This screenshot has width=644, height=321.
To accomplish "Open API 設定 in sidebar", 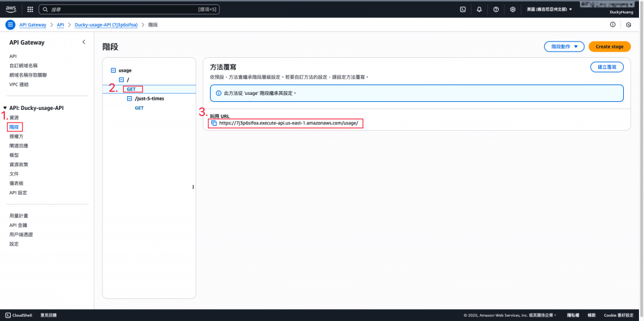I will [18, 192].
